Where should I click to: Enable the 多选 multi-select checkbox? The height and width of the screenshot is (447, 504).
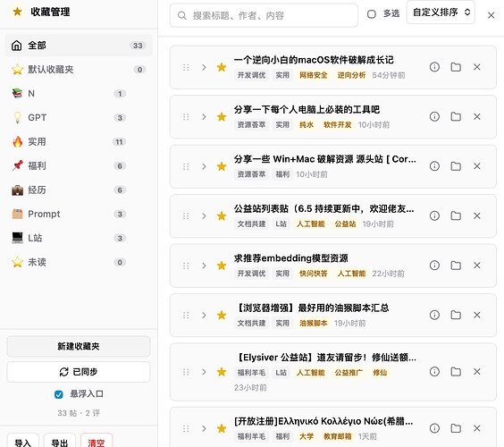click(x=371, y=13)
